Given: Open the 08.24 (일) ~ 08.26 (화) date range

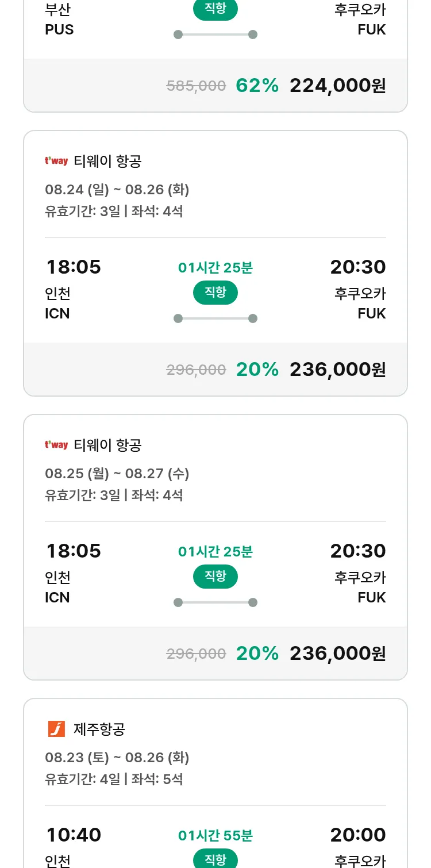Looking at the screenshot, I should [x=117, y=190].
